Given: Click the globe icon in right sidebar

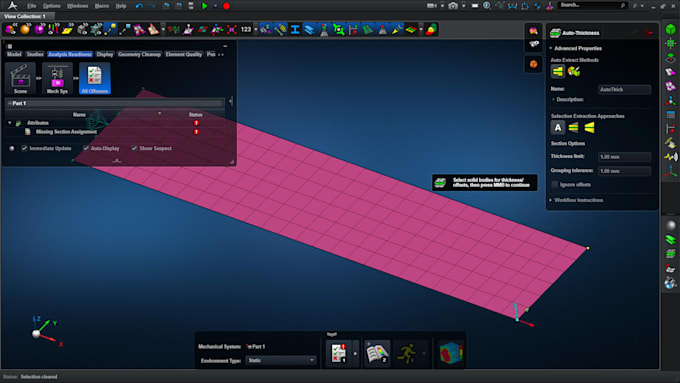Looking at the screenshot, I should (670, 284).
